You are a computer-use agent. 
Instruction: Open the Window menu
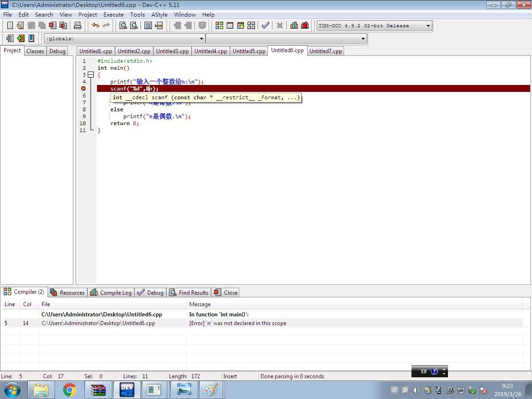click(185, 15)
